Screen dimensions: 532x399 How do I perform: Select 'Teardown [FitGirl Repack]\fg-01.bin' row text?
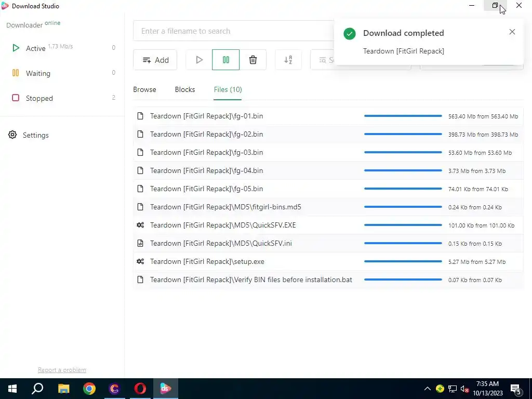206,116
